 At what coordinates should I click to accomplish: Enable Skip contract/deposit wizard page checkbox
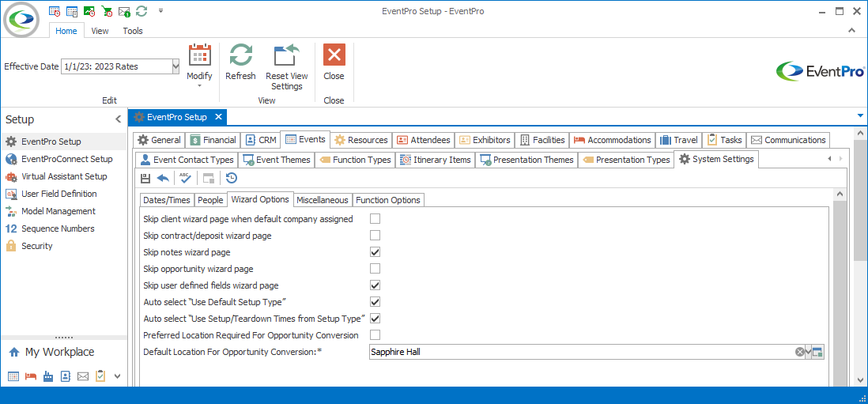[375, 236]
